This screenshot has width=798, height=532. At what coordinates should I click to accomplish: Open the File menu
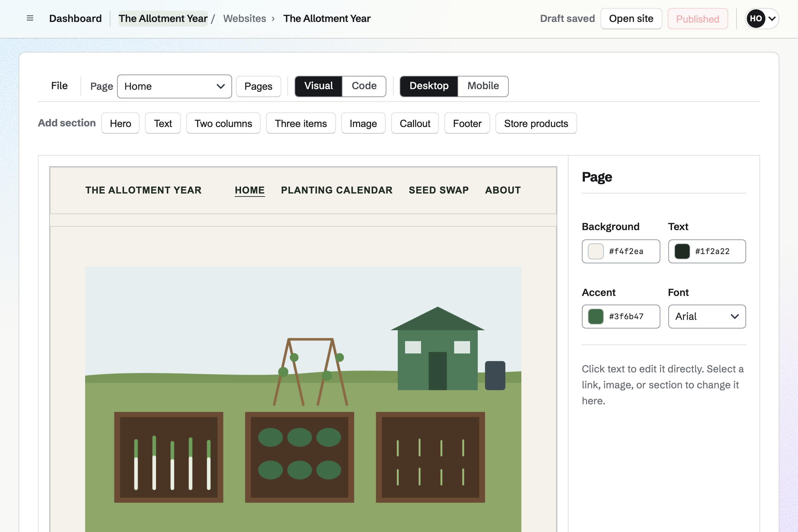[60, 86]
